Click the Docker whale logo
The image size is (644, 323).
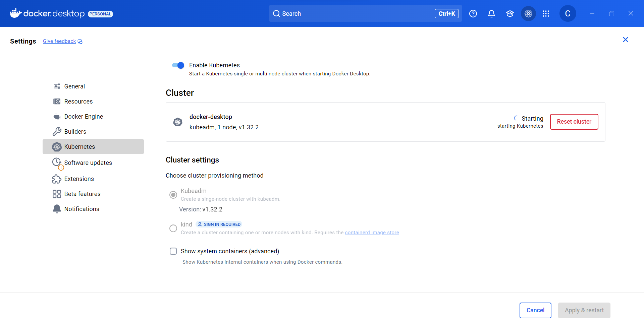(16, 13)
